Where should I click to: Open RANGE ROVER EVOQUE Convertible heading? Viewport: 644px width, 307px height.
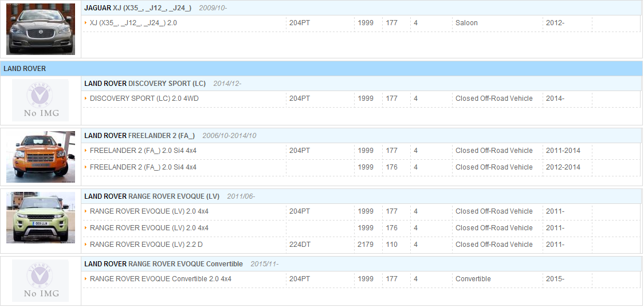pos(163,263)
